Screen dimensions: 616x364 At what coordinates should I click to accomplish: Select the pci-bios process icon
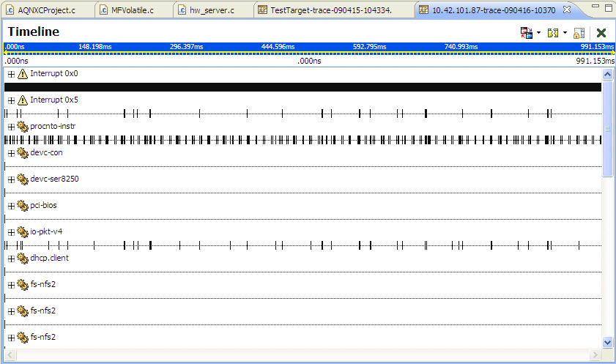coord(23,206)
